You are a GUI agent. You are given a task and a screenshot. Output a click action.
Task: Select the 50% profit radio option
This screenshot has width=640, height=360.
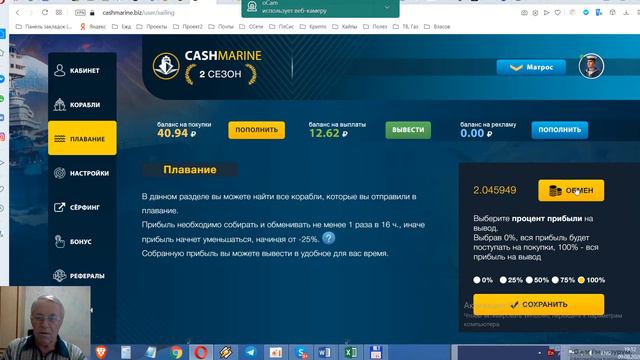click(x=529, y=280)
